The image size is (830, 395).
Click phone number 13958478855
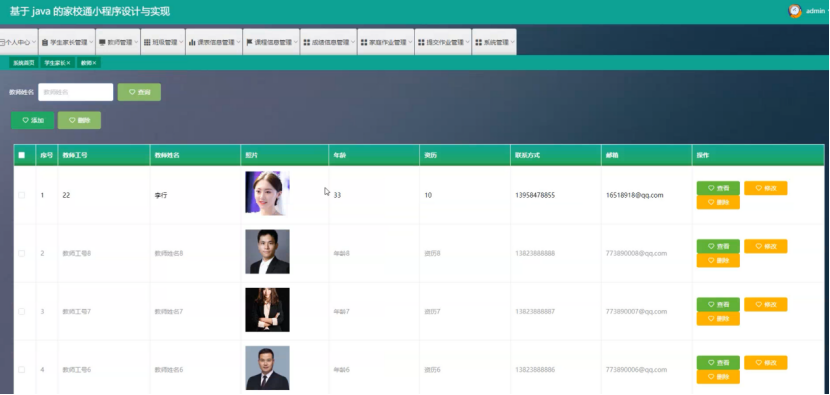[535, 195]
